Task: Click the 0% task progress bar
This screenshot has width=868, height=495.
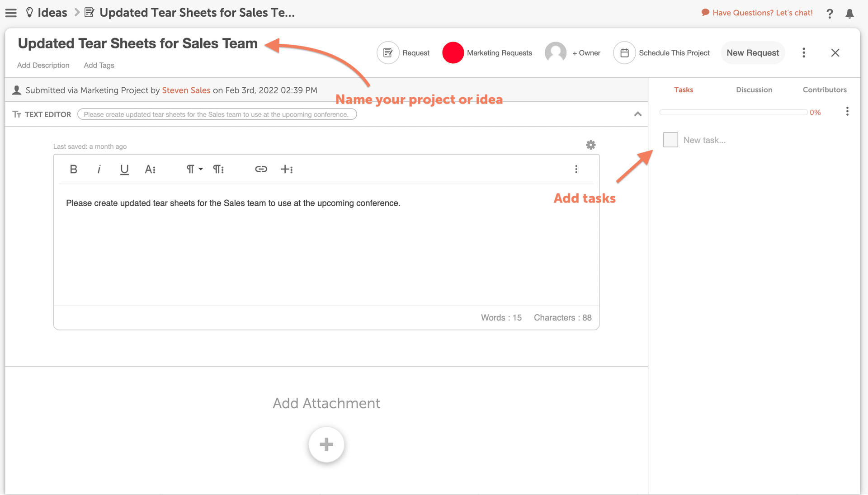Action: click(732, 112)
